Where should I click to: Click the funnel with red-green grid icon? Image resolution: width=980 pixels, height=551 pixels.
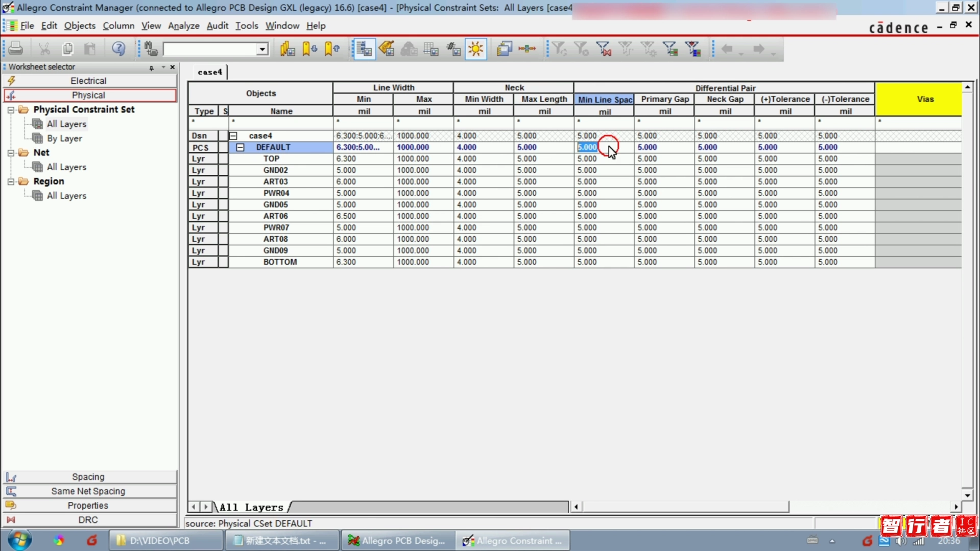[x=670, y=49]
